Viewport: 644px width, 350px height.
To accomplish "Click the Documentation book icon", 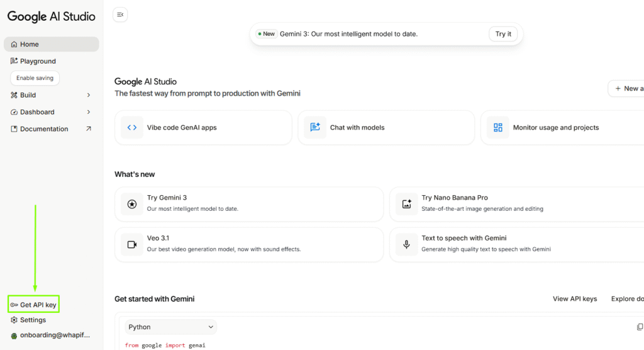I will (14, 128).
